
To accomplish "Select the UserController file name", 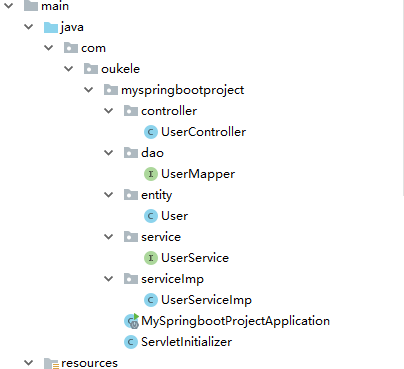I will 204,132.
